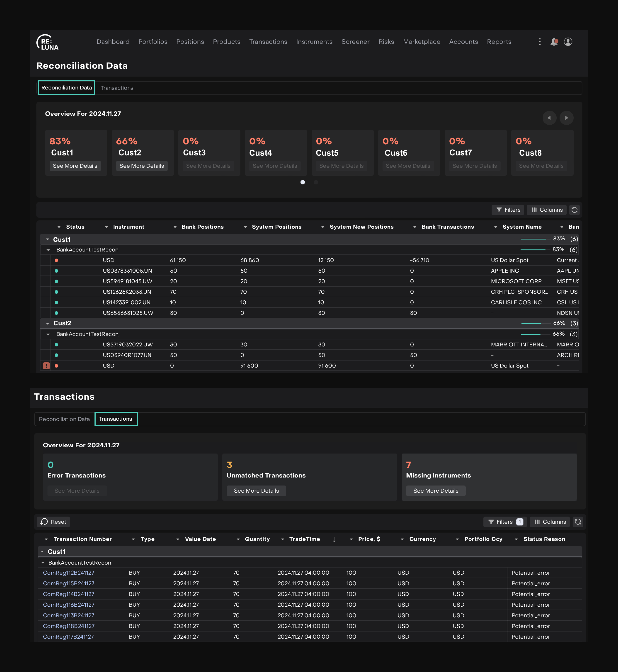
Task: Collapse the Cust1 group in reconciliation table
Action: coord(48,239)
